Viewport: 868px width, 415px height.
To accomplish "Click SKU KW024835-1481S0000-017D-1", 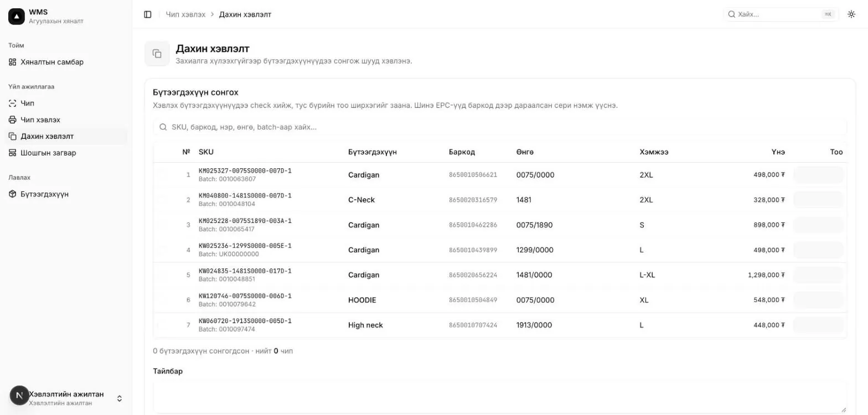I will [245, 271].
